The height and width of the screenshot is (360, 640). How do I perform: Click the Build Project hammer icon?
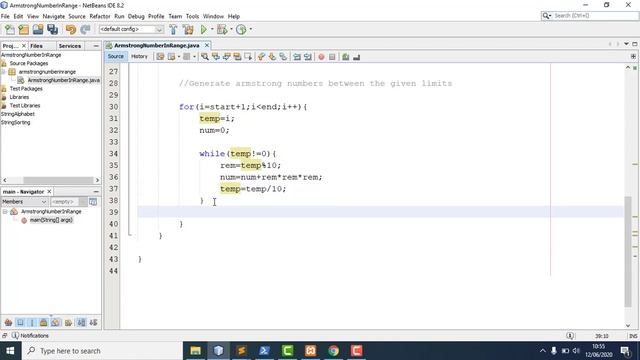coord(173,29)
